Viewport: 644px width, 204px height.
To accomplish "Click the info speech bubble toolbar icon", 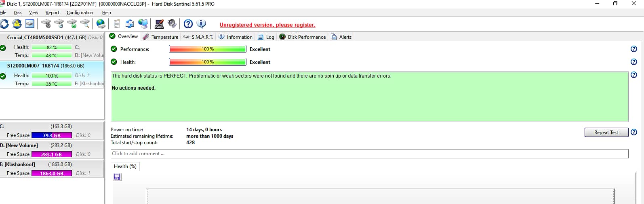I will point(201,24).
